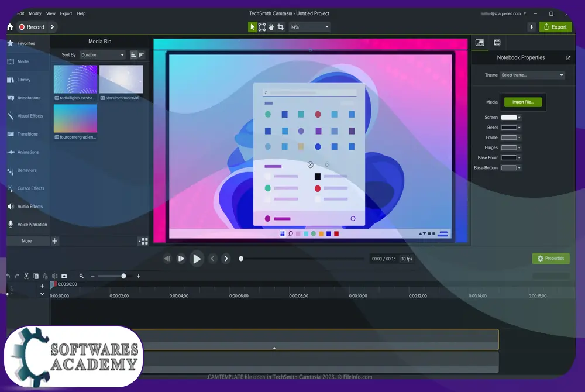Click the sort descending icon in Media Bin
The height and width of the screenshot is (392, 585).
point(142,55)
